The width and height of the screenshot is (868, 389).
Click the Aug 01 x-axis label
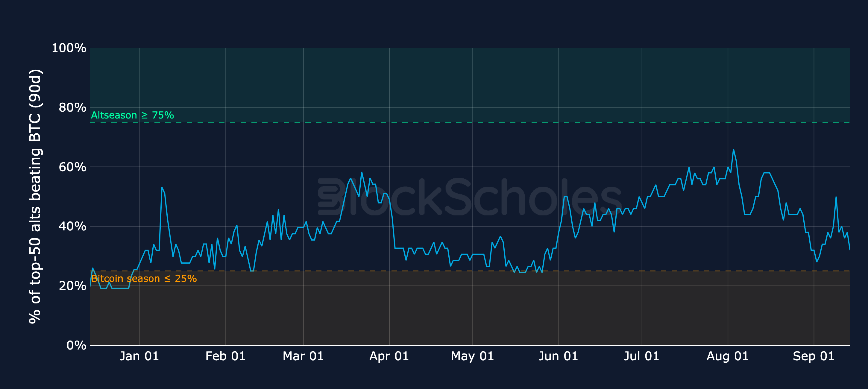pos(728,356)
